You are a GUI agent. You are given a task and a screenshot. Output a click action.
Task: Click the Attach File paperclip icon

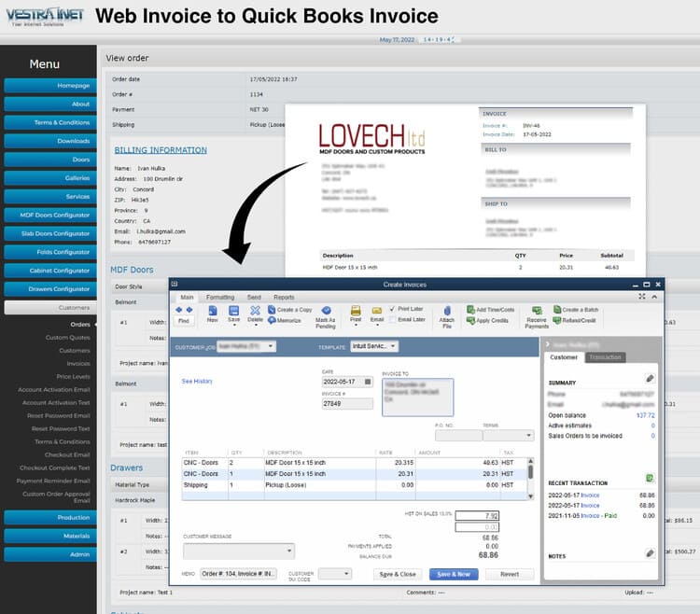[447, 311]
